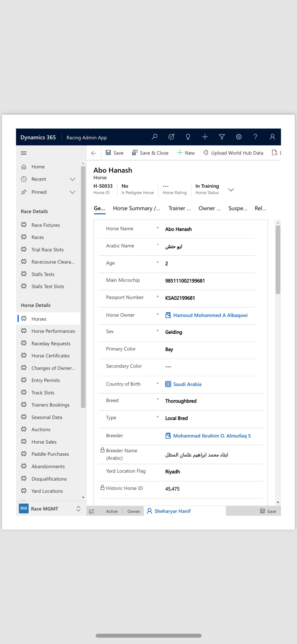The image size is (297, 644).
Task: Click the help question mark icon
Action: coord(255,137)
